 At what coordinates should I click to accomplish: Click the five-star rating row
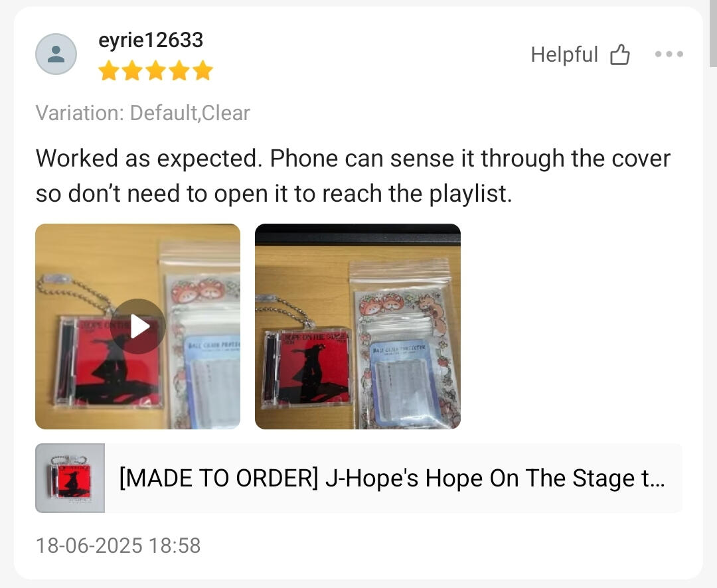click(156, 71)
